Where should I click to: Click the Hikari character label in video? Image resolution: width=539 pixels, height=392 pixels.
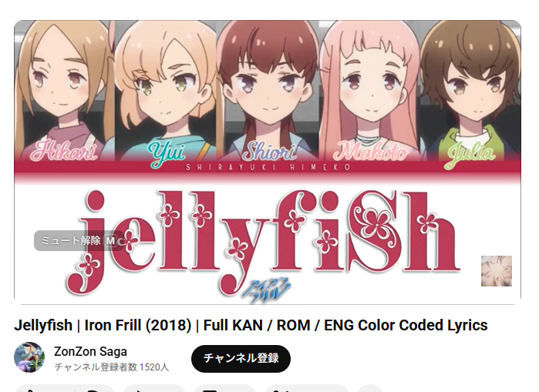click(64, 150)
